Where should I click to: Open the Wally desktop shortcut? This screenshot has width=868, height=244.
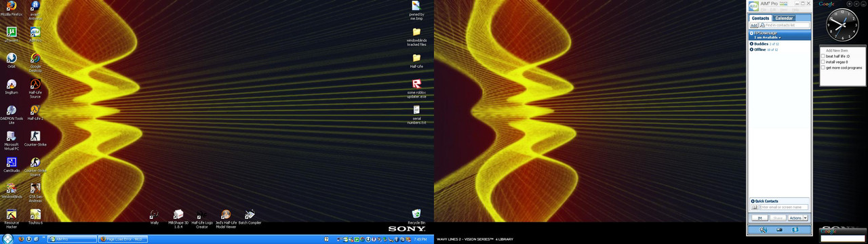click(154, 217)
